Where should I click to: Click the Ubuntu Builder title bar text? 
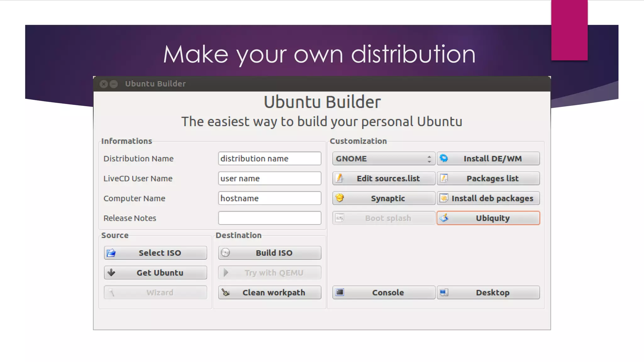coord(155,84)
